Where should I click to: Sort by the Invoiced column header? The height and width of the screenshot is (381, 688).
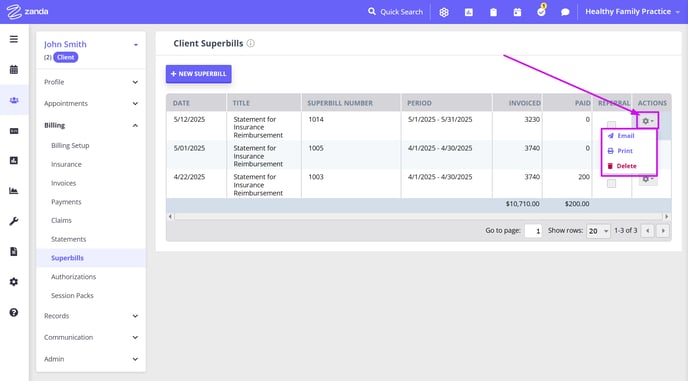(x=525, y=103)
